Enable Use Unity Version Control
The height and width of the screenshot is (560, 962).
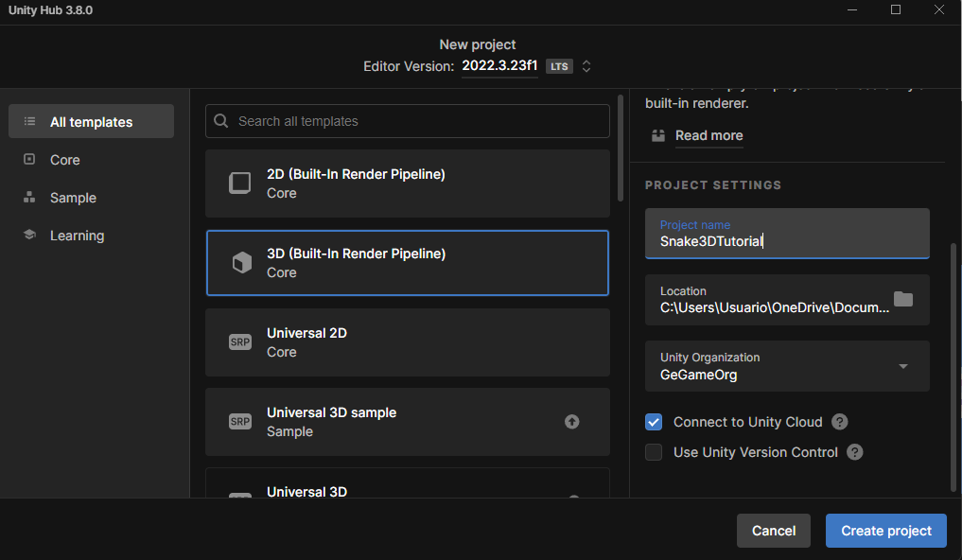654,452
